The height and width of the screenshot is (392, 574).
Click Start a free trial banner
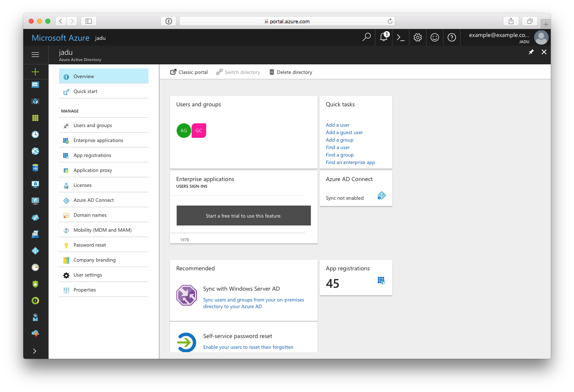pos(244,216)
